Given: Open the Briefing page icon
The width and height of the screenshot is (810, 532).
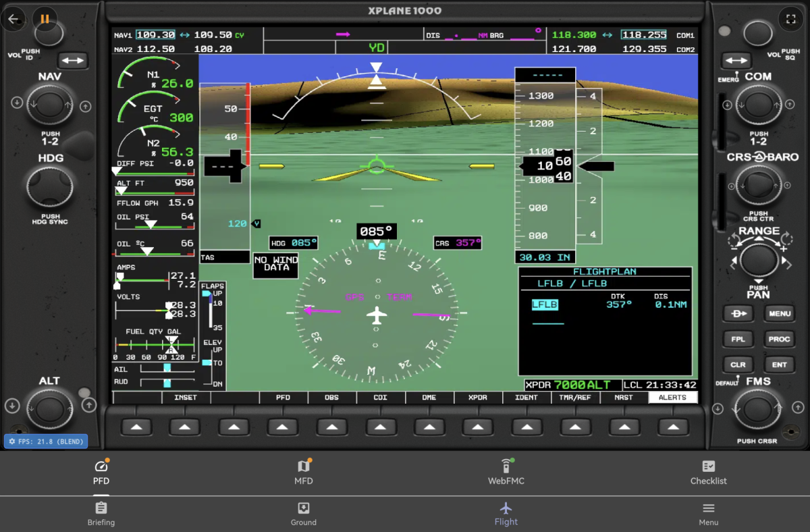Looking at the screenshot, I should coord(101,513).
